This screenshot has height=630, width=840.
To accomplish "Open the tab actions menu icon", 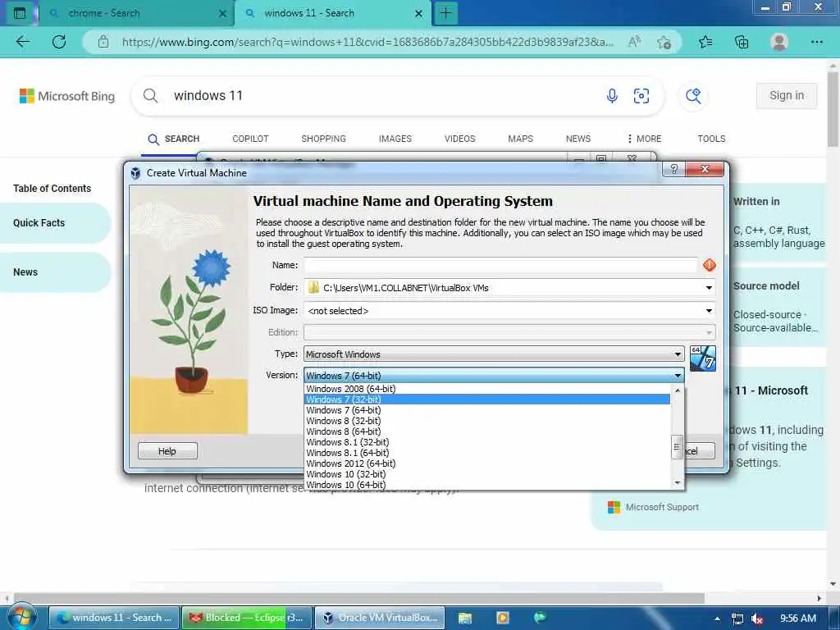I will (x=20, y=13).
